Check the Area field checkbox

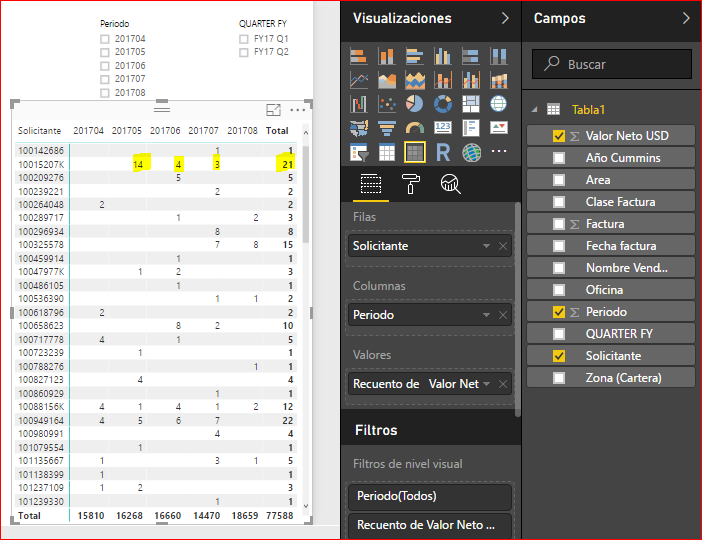pos(559,180)
